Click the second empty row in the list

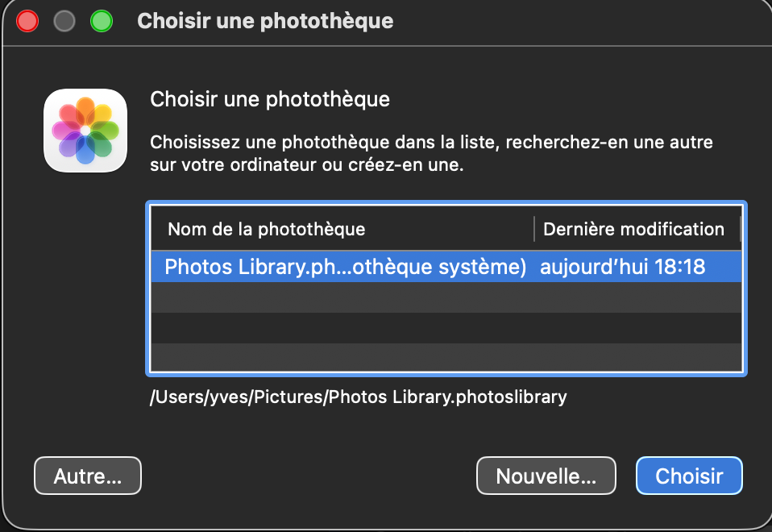[x=446, y=328]
